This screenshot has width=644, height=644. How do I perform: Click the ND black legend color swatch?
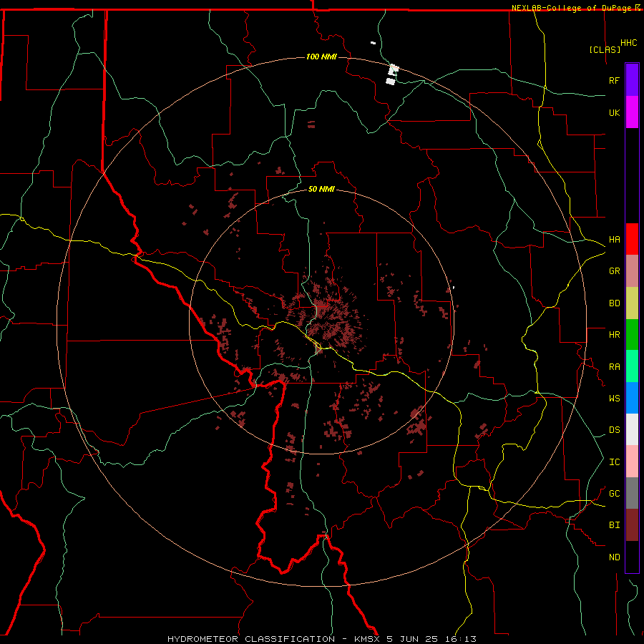632,557
